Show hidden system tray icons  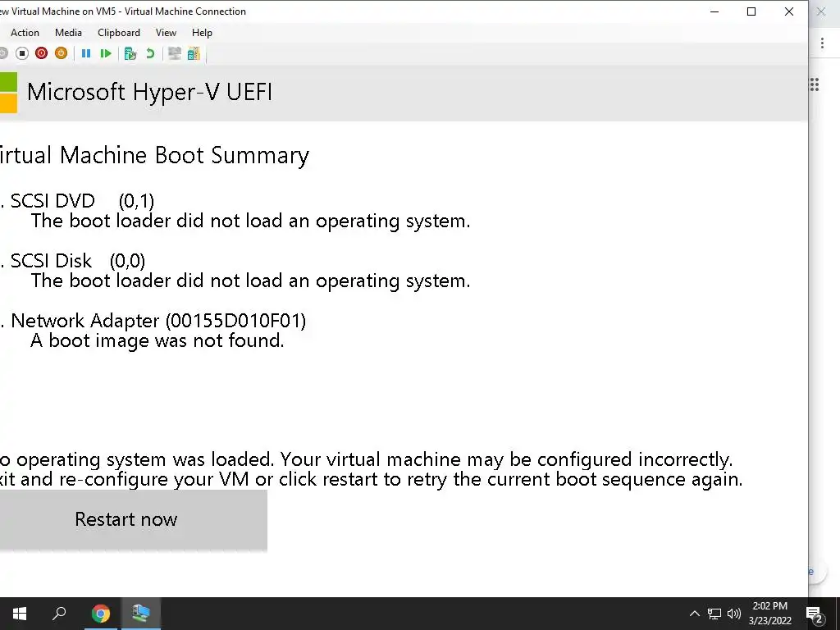coord(694,614)
